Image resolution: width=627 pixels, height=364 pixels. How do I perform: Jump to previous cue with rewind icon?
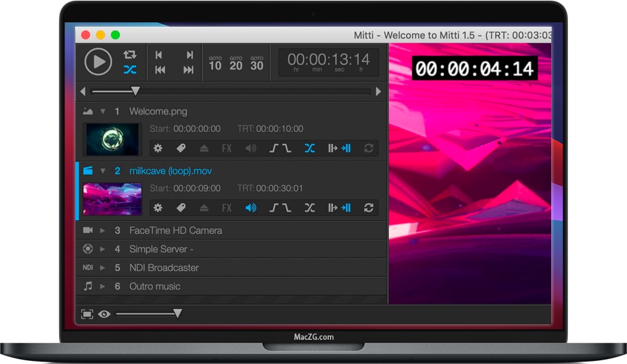[160, 70]
